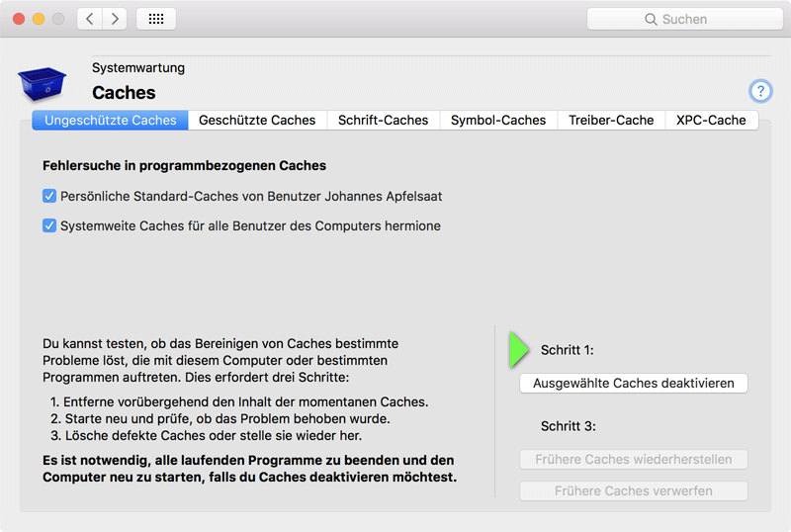Close the window with red button
The image size is (791, 532).
point(19,19)
